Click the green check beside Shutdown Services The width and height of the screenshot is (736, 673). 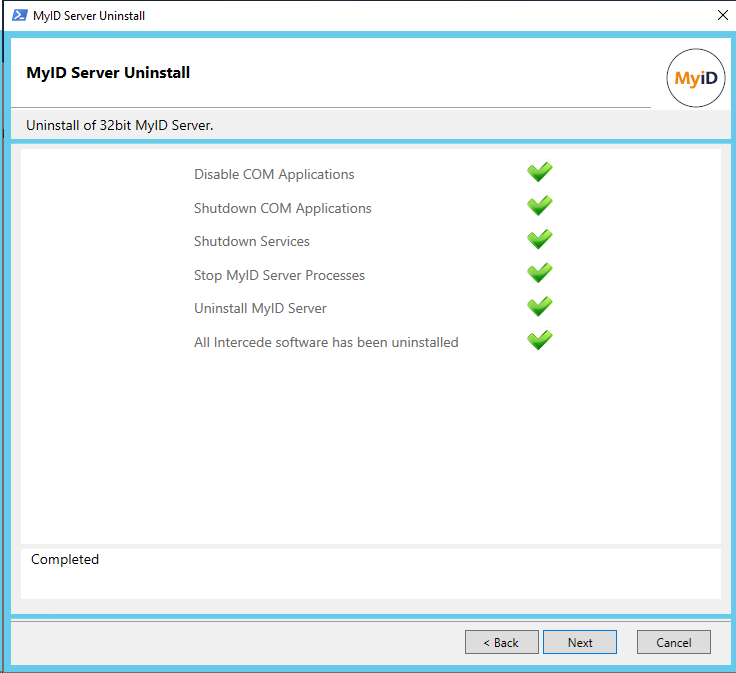[x=539, y=239]
